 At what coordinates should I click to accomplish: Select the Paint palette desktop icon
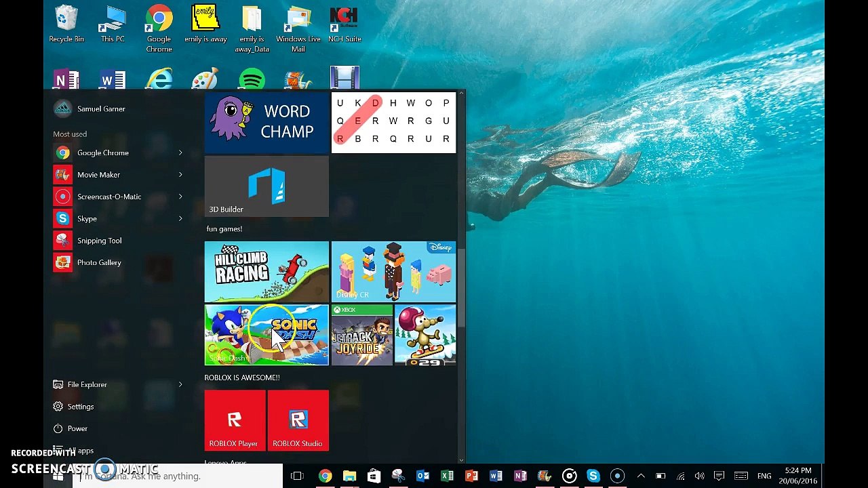(205, 79)
